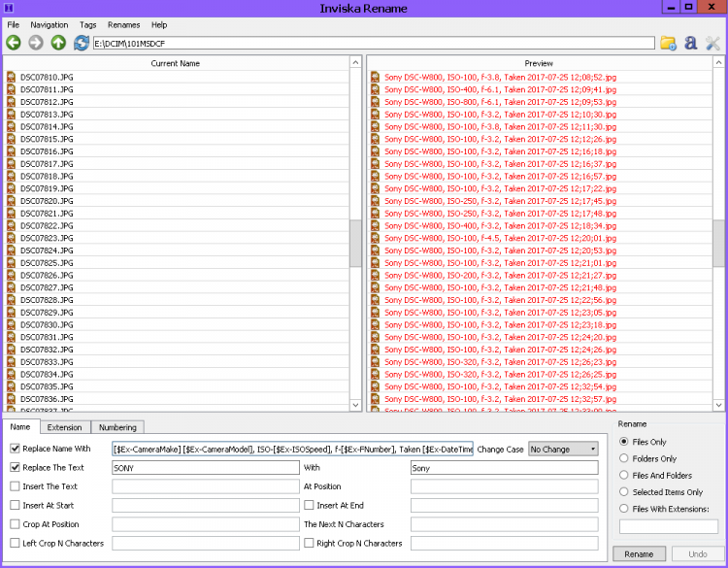Click scroll down arrow in Preview pane
The image size is (728, 568).
(x=718, y=405)
